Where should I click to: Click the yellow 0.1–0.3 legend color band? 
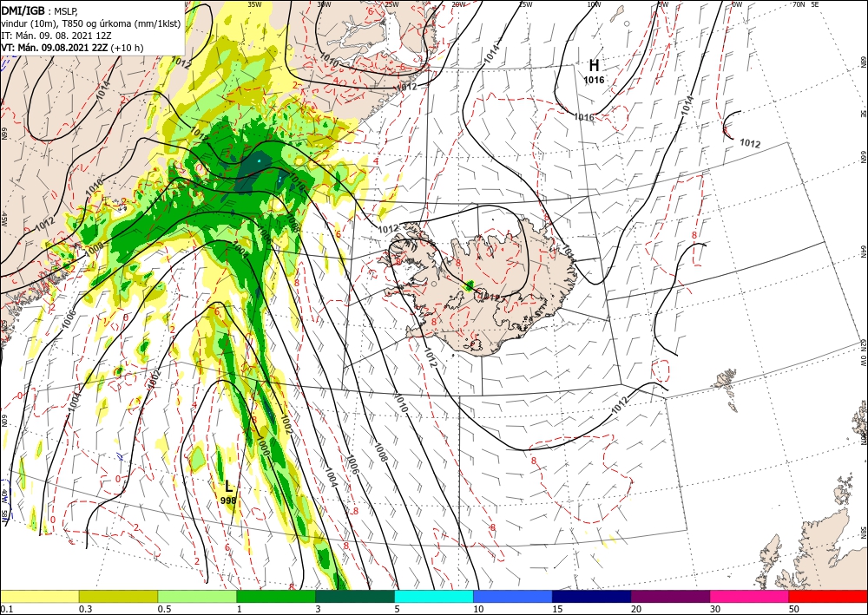(x=39, y=596)
